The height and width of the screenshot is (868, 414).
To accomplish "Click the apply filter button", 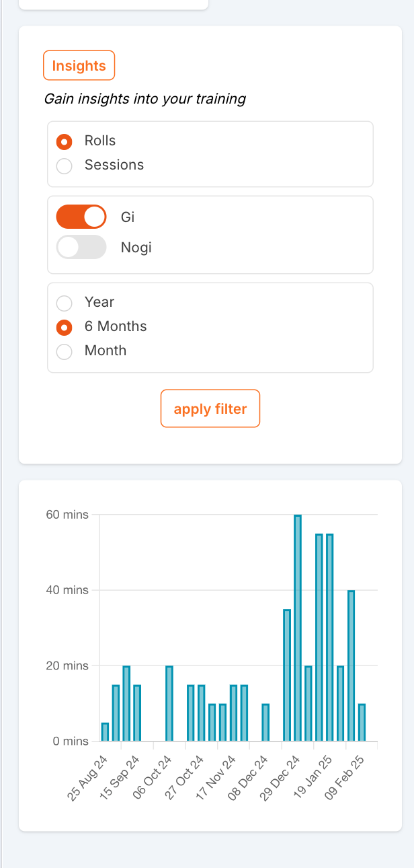I will click(x=210, y=408).
